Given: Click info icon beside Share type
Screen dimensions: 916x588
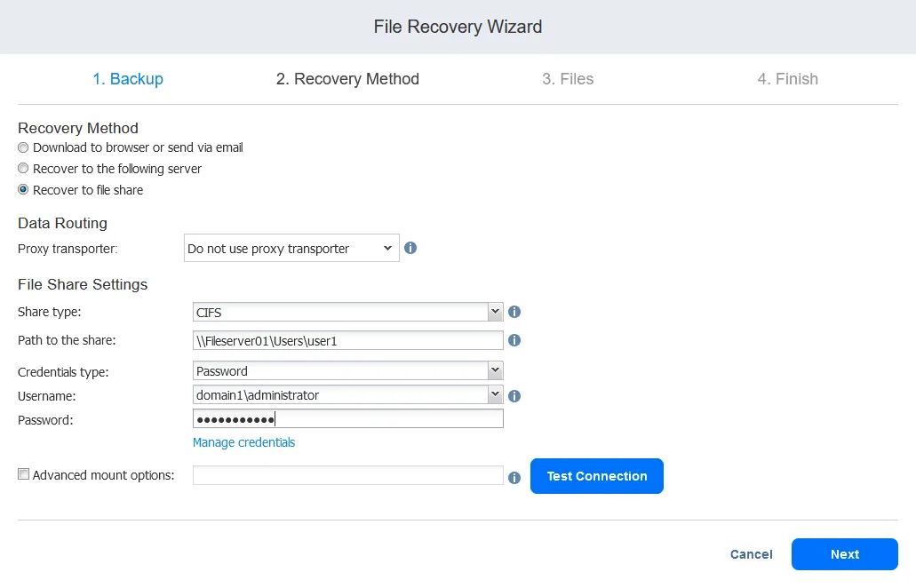Looking at the screenshot, I should (x=514, y=313).
